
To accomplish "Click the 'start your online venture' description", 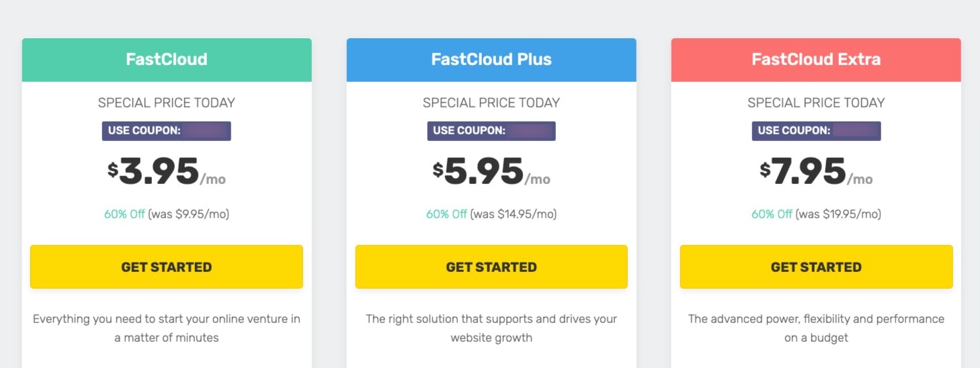I will tap(167, 328).
